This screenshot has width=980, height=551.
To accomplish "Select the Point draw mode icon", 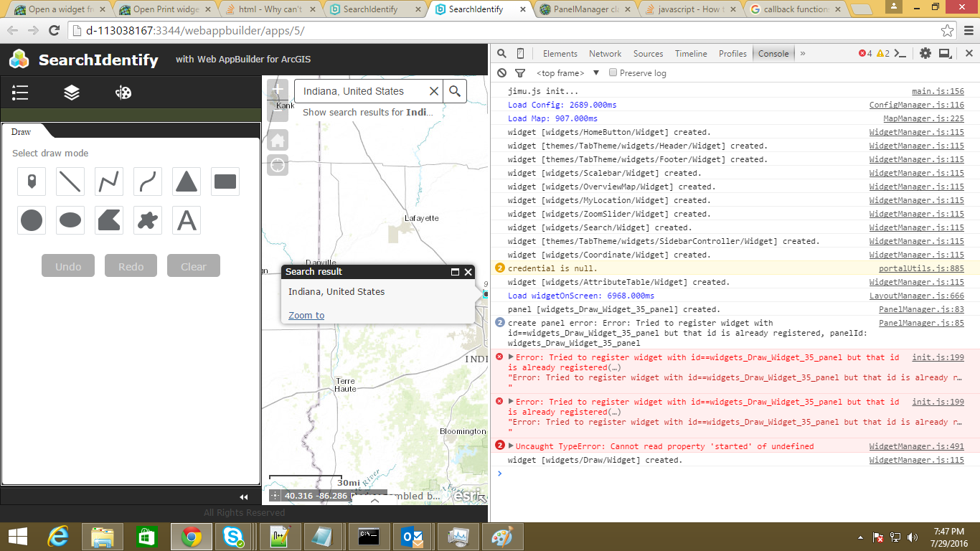I will 32,182.
